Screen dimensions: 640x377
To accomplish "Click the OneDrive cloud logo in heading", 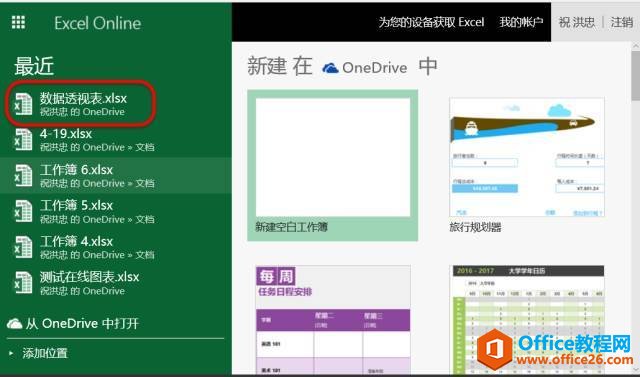I will pos(330,68).
